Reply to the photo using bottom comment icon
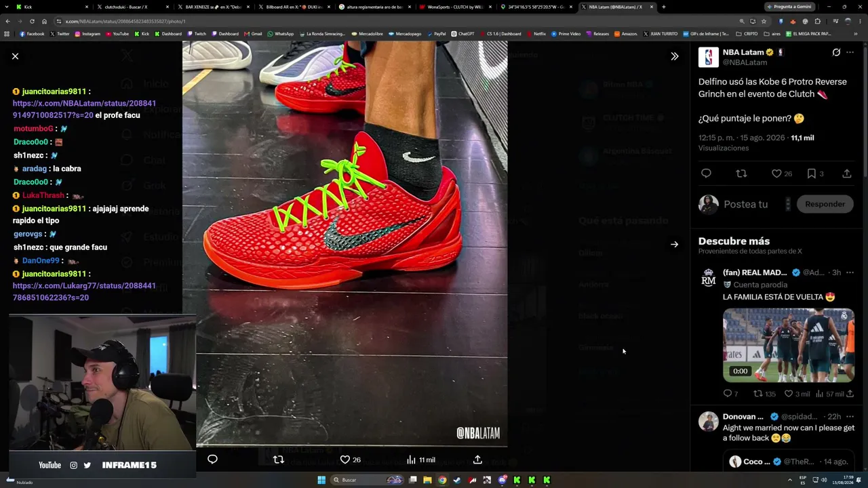The height and width of the screenshot is (488, 868). click(x=212, y=460)
